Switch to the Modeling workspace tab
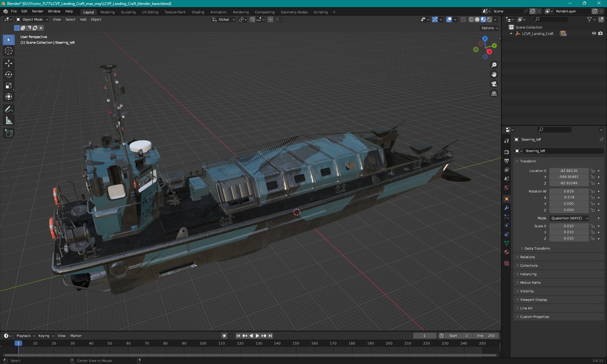This screenshot has height=364, width=607. (108, 12)
